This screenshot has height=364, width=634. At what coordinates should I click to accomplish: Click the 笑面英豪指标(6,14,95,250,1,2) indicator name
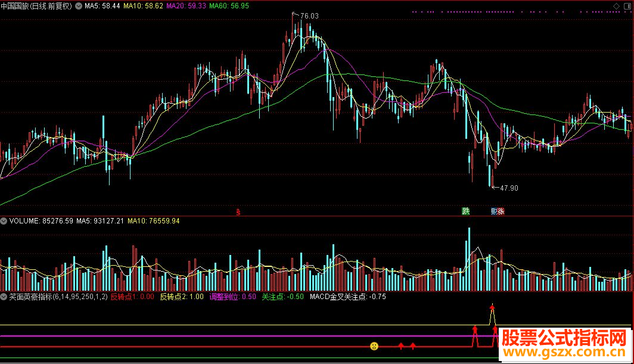[x=58, y=297]
